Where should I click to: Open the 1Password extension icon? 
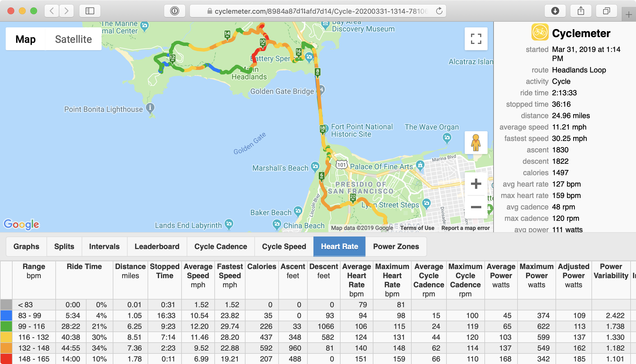175,11
